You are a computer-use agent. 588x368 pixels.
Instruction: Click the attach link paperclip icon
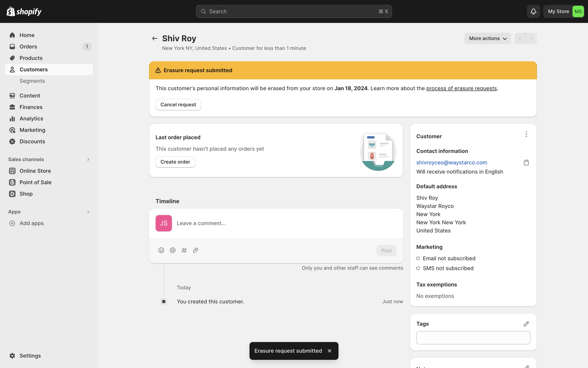click(x=196, y=250)
